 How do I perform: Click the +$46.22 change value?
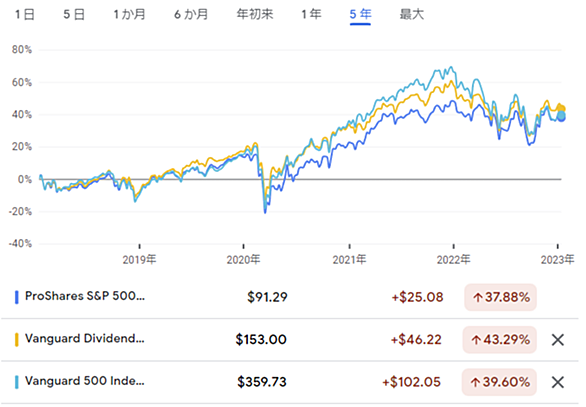pos(416,340)
